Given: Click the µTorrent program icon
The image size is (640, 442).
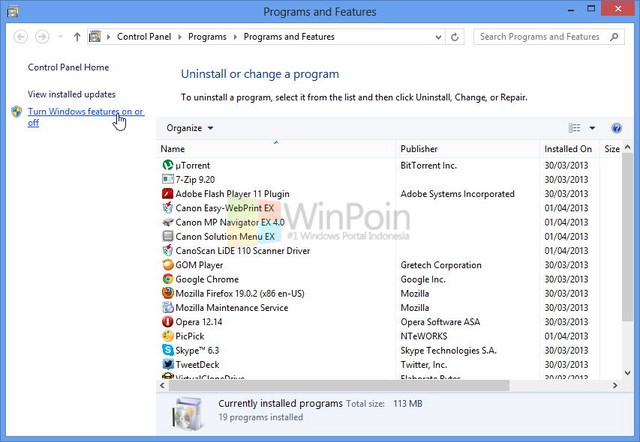Looking at the screenshot, I should 168,165.
